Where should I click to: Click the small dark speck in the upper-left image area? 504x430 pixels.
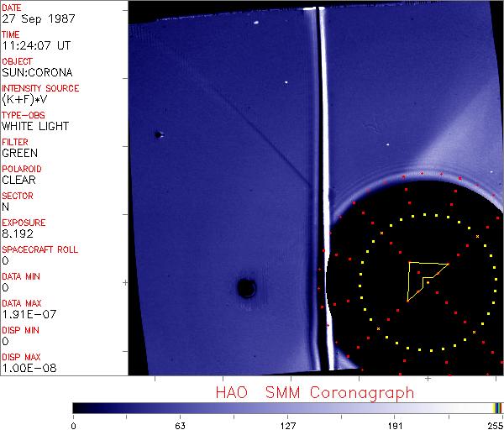pyautogui.click(x=157, y=134)
